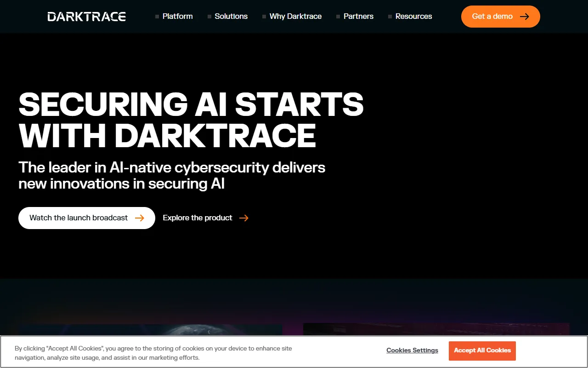The height and width of the screenshot is (368, 588).
Task: Click the square bullet left of Solutions
Action: click(x=209, y=17)
